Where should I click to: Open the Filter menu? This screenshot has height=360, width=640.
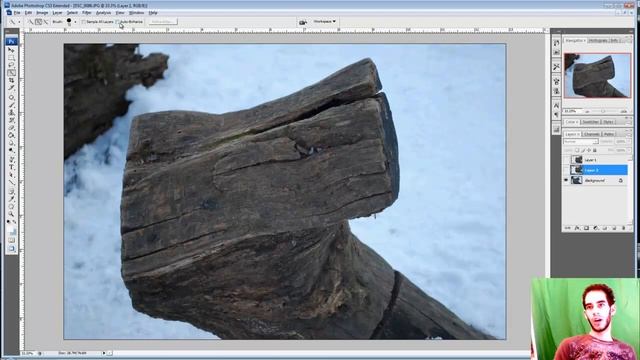click(x=87, y=13)
